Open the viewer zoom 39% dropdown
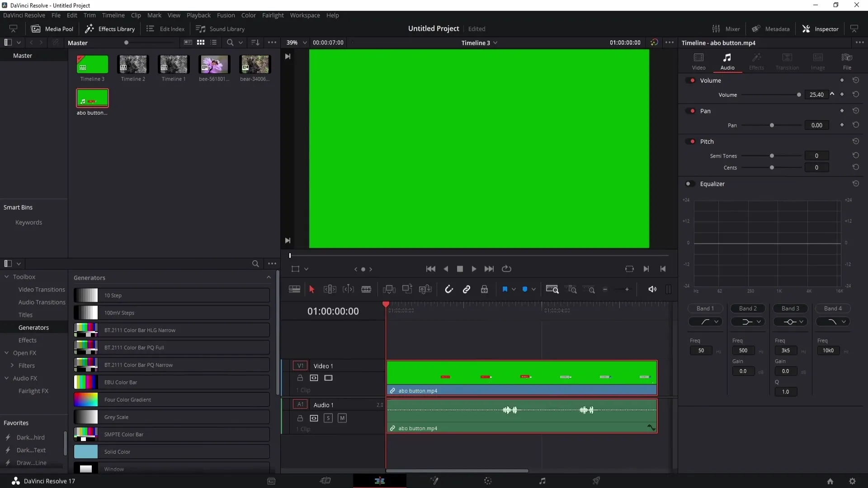 tap(296, 42)
